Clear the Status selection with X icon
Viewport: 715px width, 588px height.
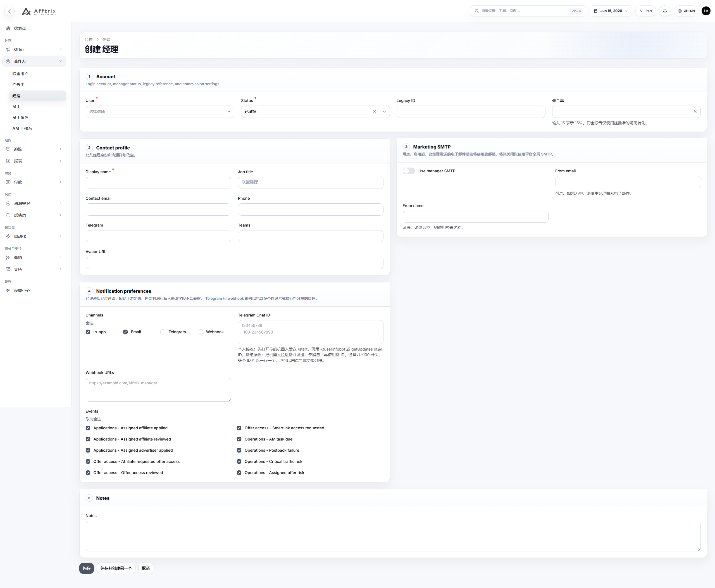pyautogui.click(x=375, y=111)
